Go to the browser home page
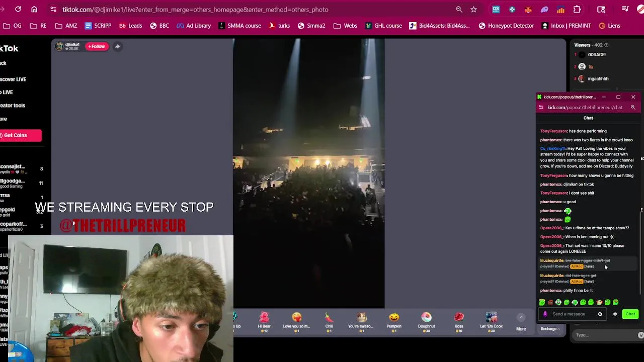Viewport: 644px width, 362px height. pos(34,9)
